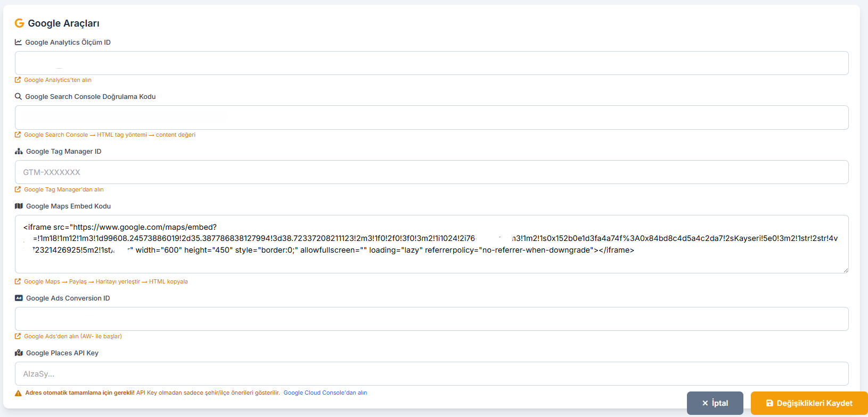Focus the Google Analytics Ölçüm ID field
This screenshot has height=417, width=868.
click(x=431, y=63)
